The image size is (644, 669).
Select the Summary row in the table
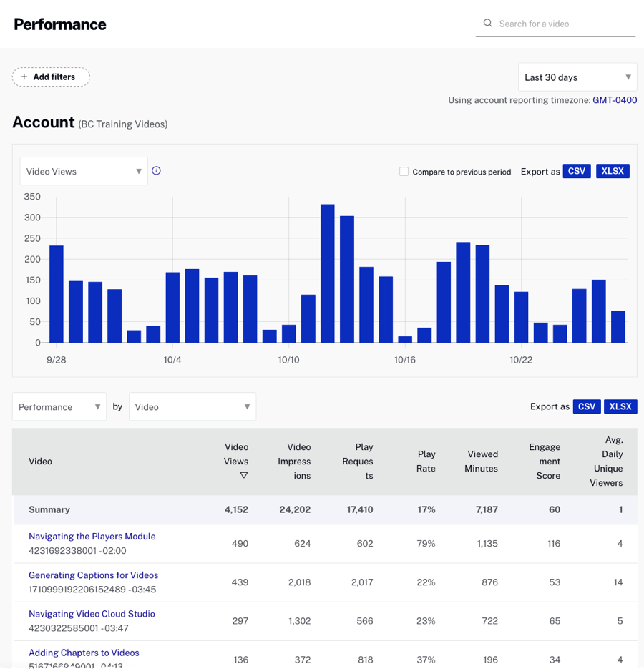(x=49, y=509)
